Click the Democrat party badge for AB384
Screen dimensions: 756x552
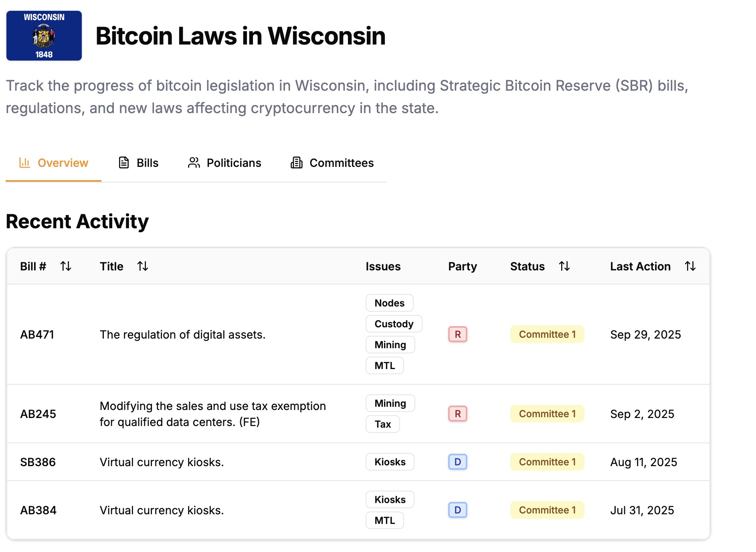(x=457, y=510)
